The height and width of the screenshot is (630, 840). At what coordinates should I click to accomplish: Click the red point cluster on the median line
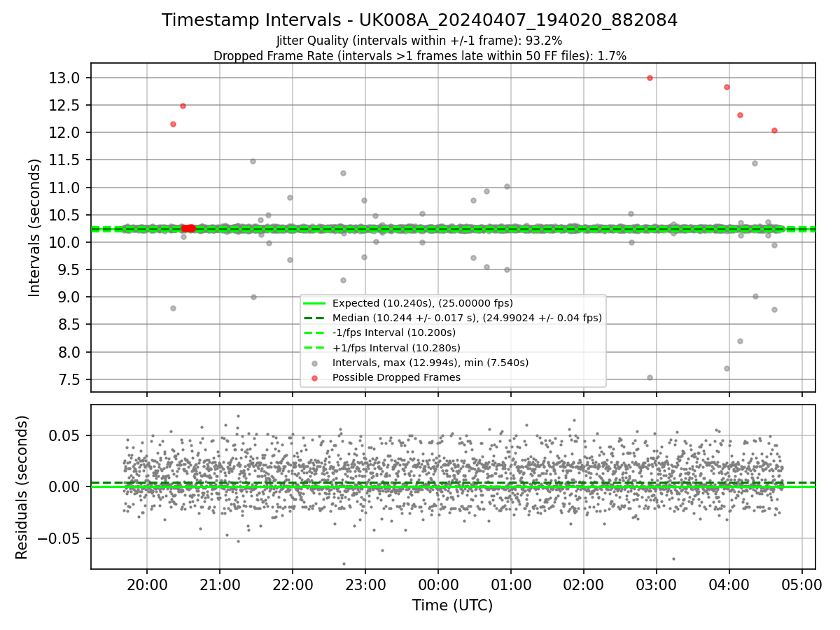(x=188, y=228)
